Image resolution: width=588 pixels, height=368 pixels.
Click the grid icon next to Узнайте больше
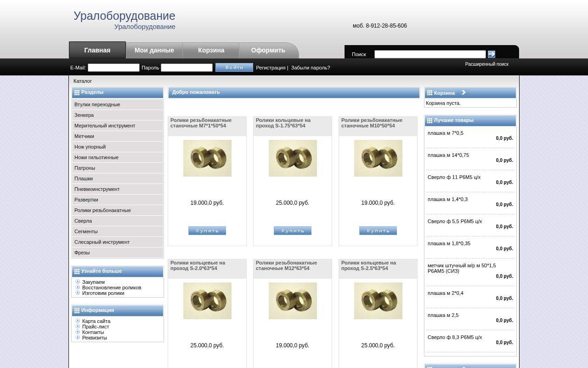(77, 271)
